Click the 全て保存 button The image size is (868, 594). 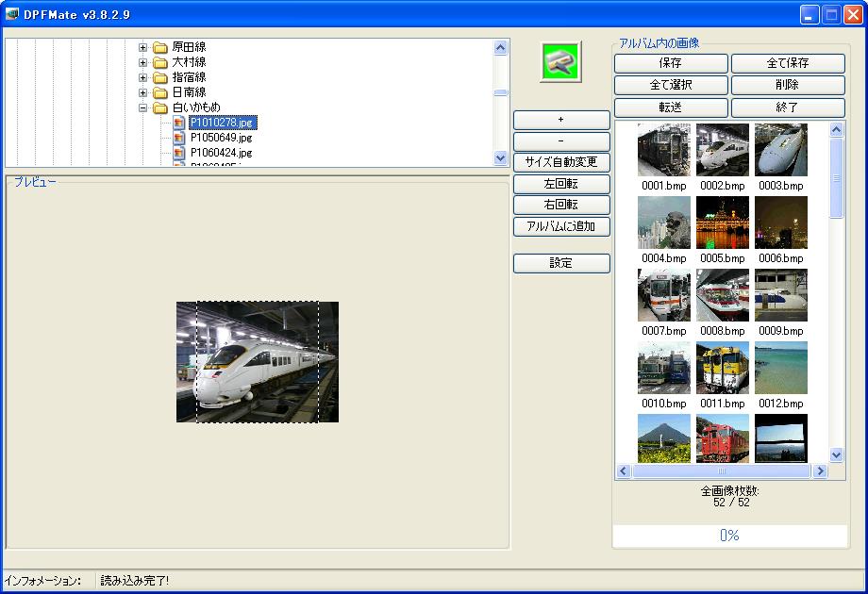tap(788, 63)
